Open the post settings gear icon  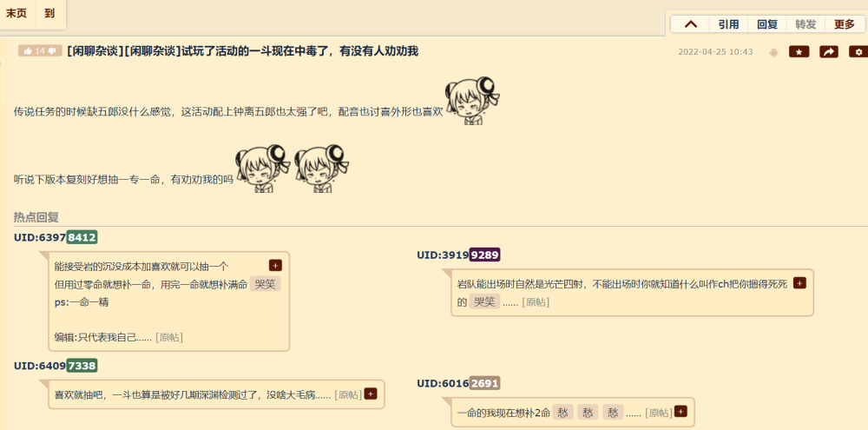(x=858, y=51)
